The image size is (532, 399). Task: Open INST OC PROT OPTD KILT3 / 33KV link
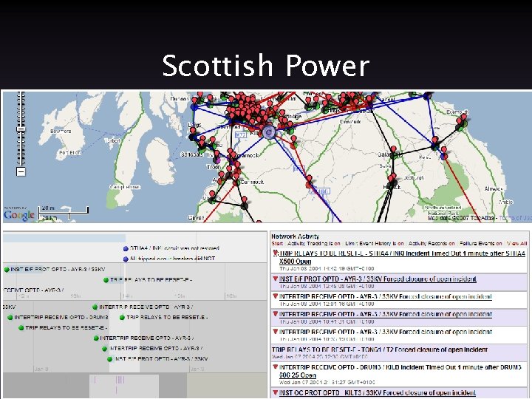378,393
